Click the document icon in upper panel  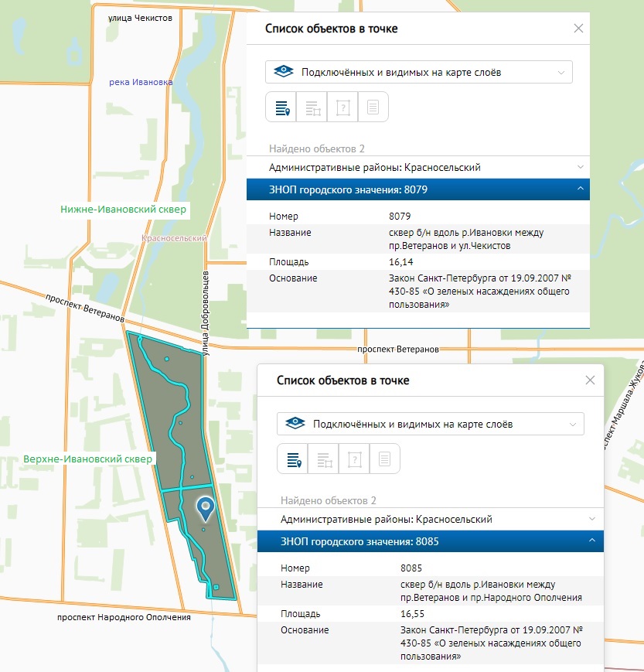(x=373, y=107)
